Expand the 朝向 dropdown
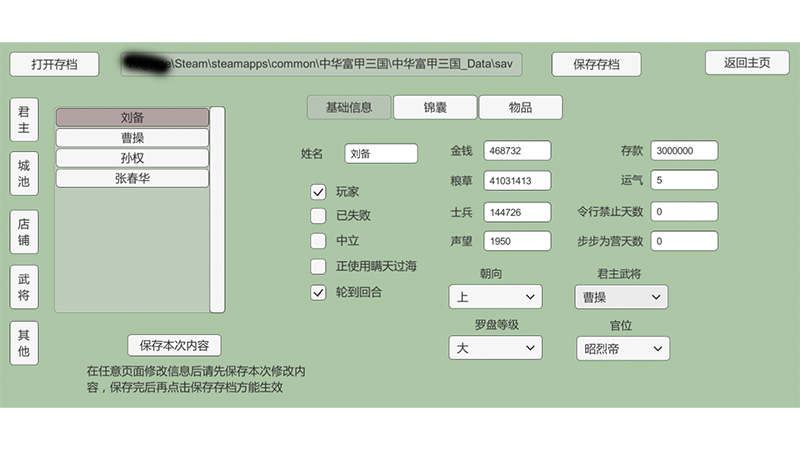Screen dimensions: 800x450 coord(495,297)
